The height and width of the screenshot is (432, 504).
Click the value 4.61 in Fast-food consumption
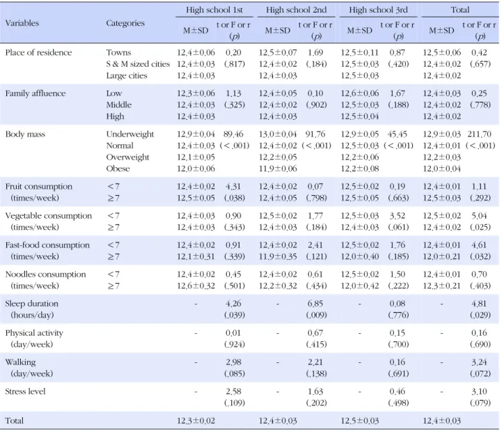[x=479, y=245]
